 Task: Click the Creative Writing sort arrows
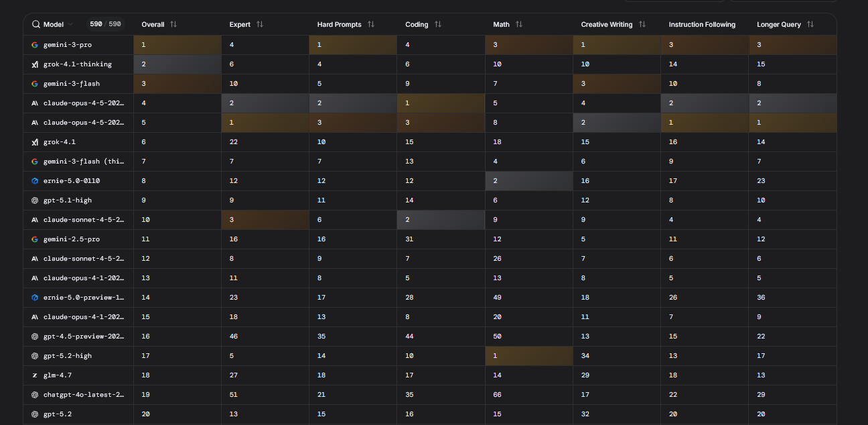(642, 25)
